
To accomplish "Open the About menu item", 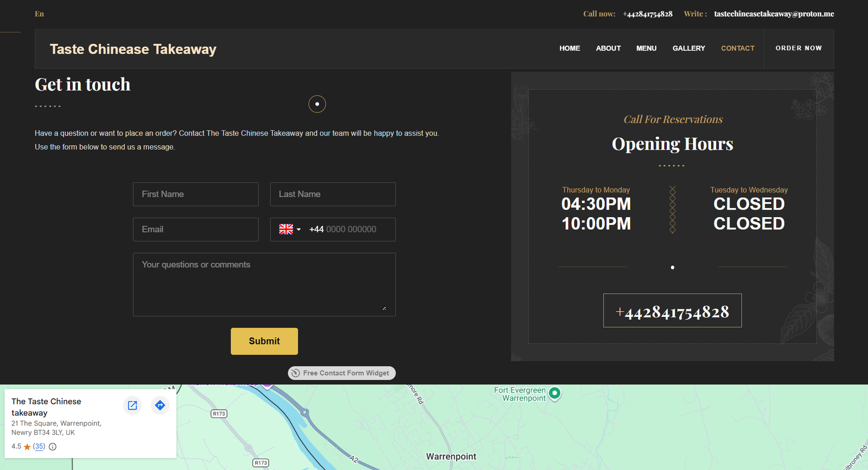I will pos(608,48).
